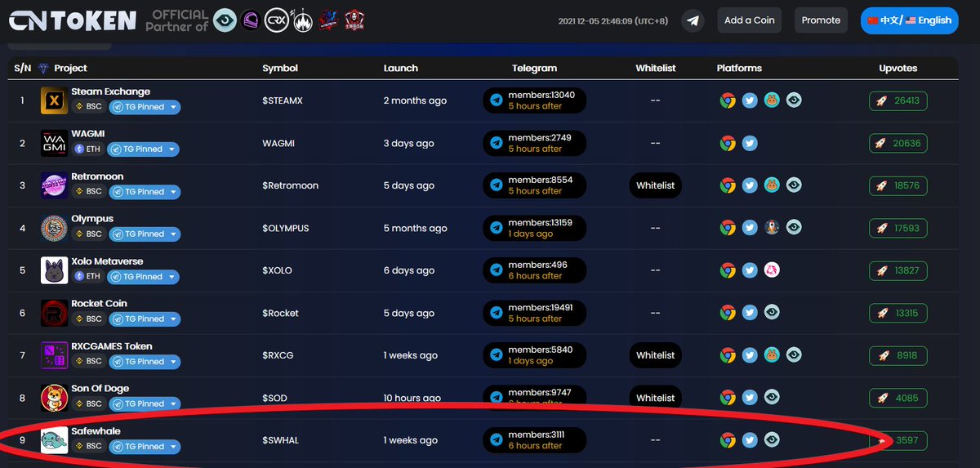Open Xolo Metaverse pink Uniswap icon
The height and width of the screenshot is (468, 980).
[x=772, y=270]
